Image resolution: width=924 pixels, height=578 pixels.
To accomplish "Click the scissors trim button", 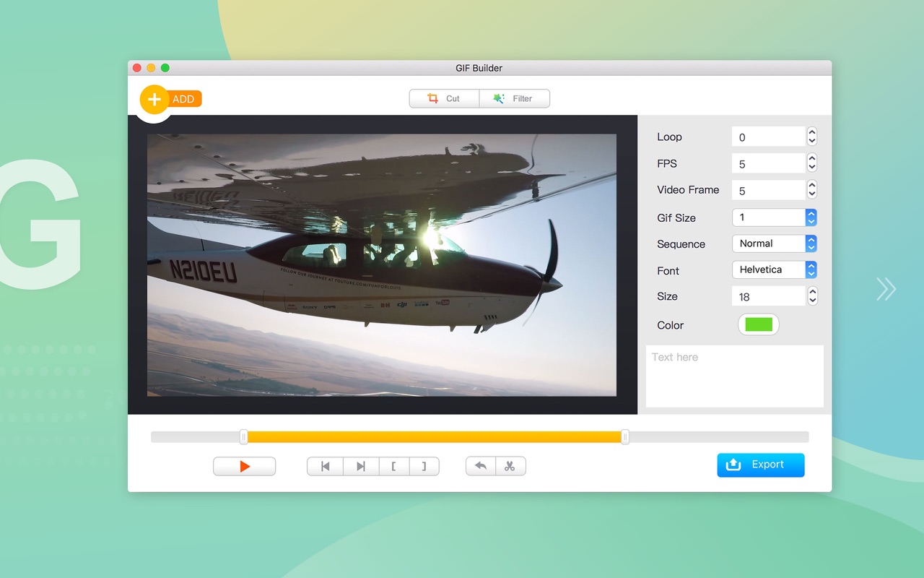I will (510, 467).
